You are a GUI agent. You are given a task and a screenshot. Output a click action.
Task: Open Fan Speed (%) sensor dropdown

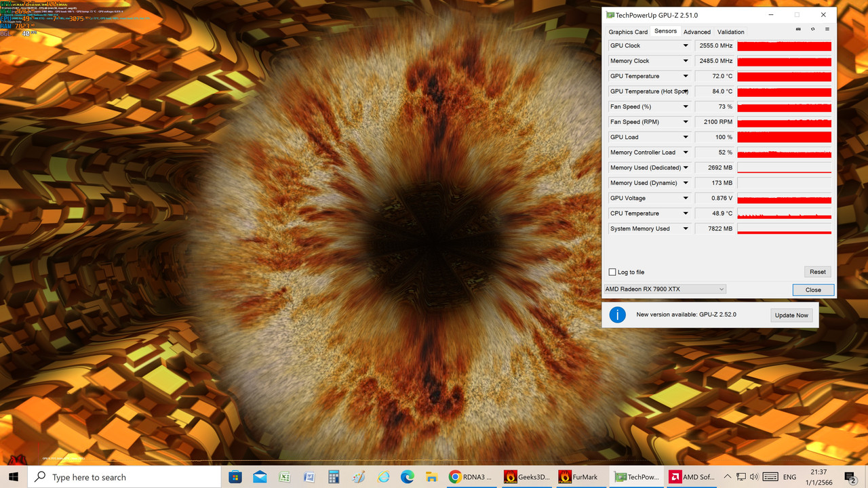686,106
